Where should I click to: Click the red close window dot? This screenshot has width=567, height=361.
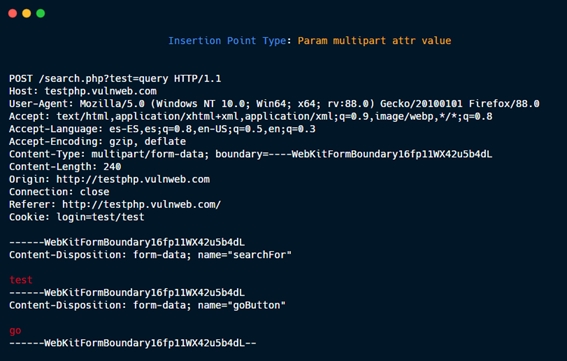(13, 14)
